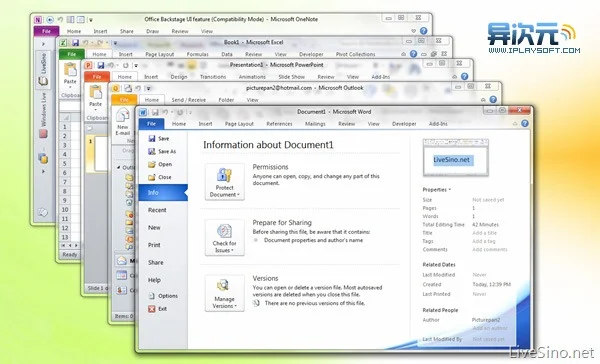This screenshot has height=364, width=600.
Task: Open Options in Word backstage menu
Action: tap(163, 296)
